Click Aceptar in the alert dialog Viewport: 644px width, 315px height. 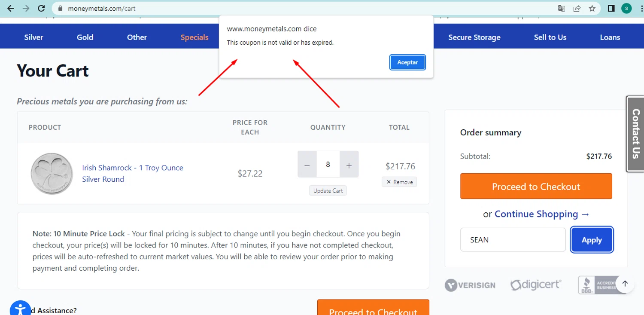point(407,62)
